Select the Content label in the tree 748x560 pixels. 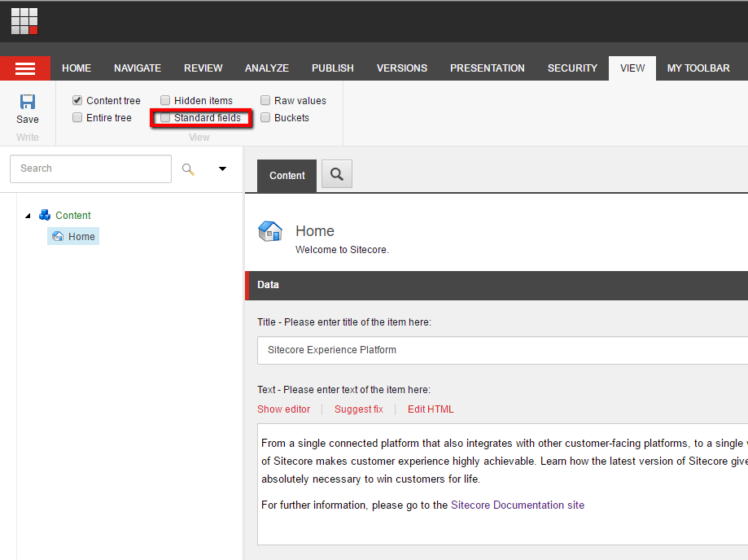coord(73,215)
